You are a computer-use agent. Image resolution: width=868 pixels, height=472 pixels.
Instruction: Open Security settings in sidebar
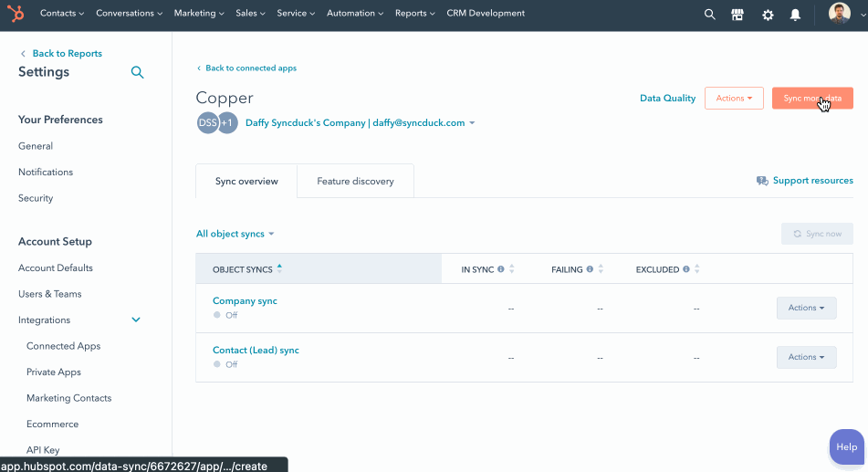[36, 198]
